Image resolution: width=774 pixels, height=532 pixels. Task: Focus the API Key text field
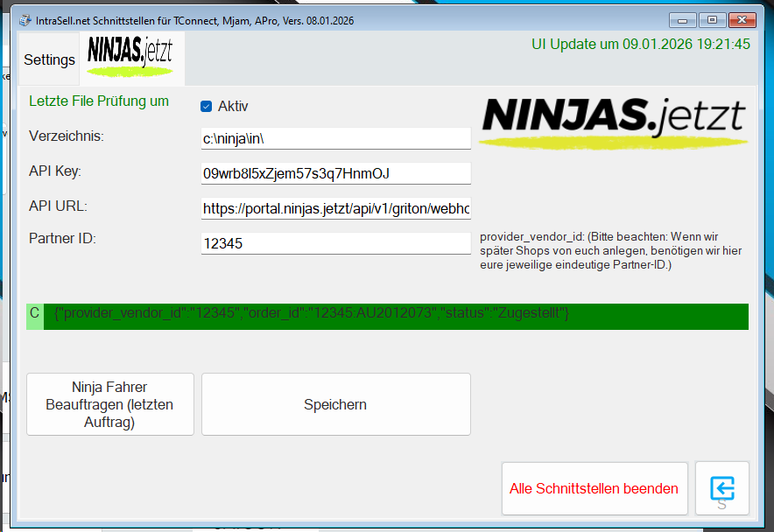click(x=335, y=173)
